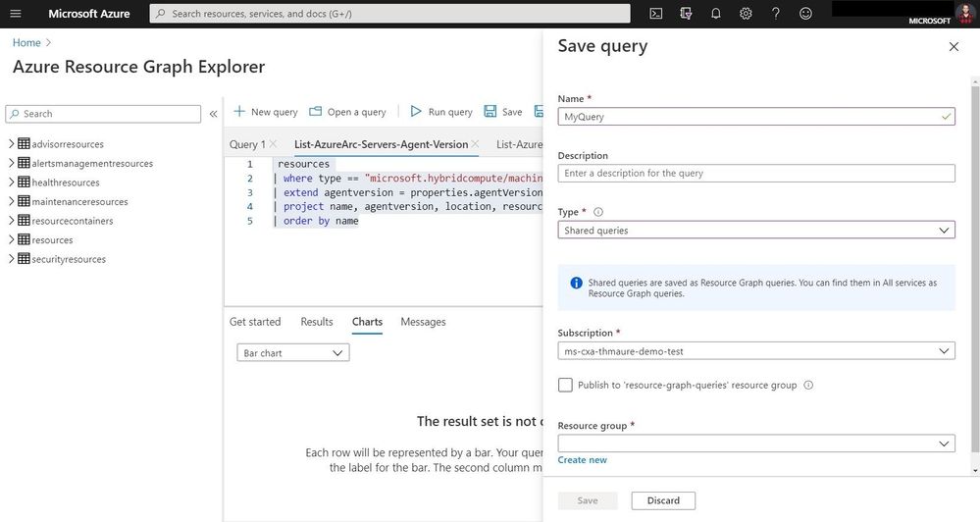Select the Charts tab
980x522 pixels.
point(367,321)
